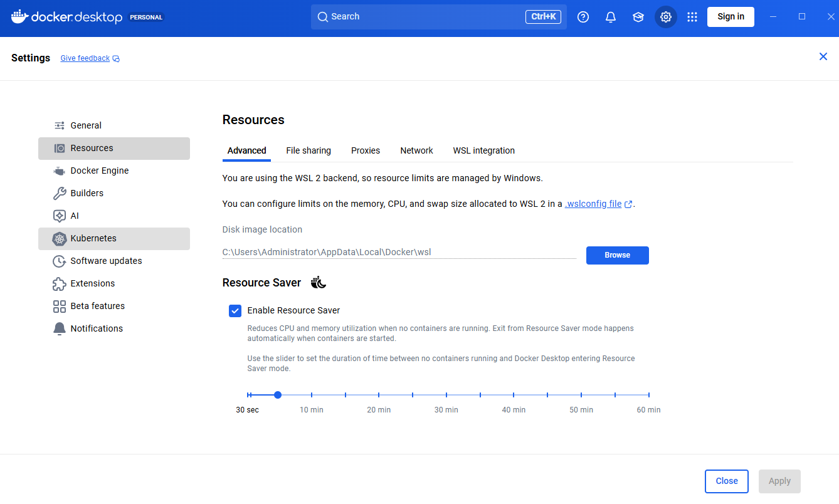Click the Sign in button
Image resolution: width=839 pixels, height=504 pixels.
(731, 17)
